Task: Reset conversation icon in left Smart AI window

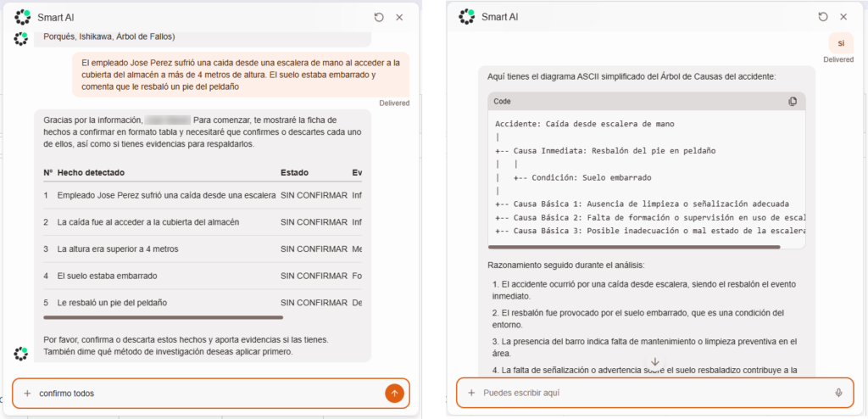Action: pos(379,17)
